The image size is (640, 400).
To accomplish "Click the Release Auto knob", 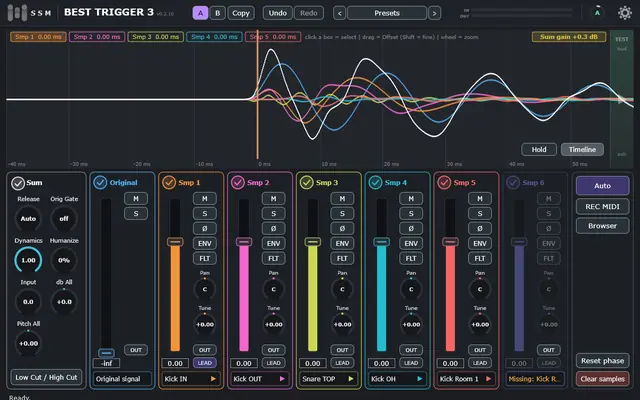I will [x=28, y=218].
